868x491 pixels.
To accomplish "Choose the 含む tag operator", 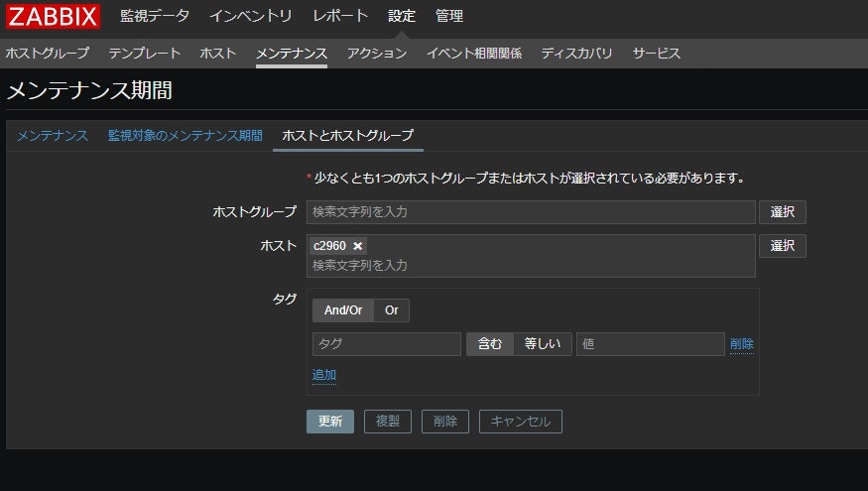I will [490, 344].
